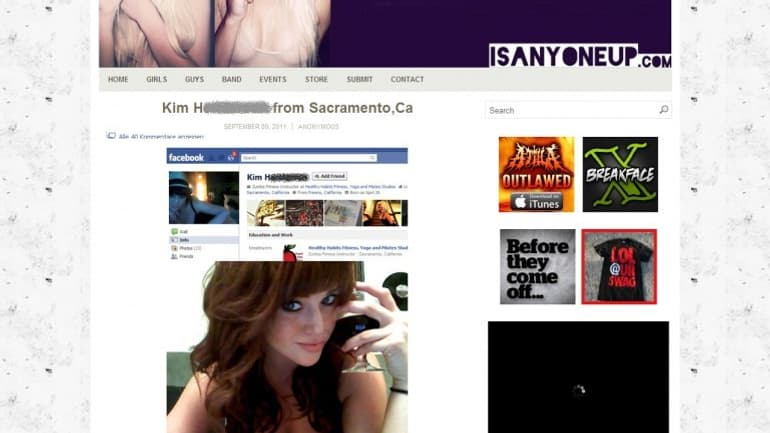Image resolution: width=770 pixels, height=433 pixels.
Task: Click the facebook logo in the embedded screenshot
Action: [186, 158]
